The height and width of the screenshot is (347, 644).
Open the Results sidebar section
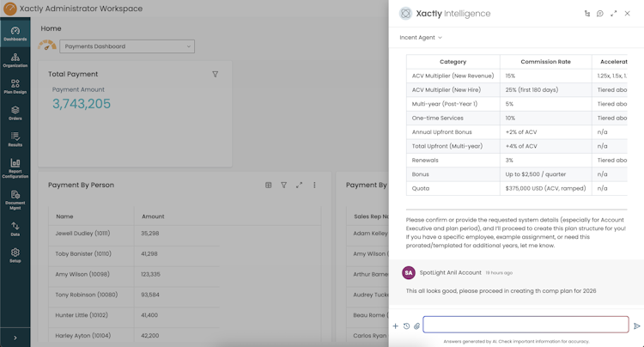(x=15, y=140)
